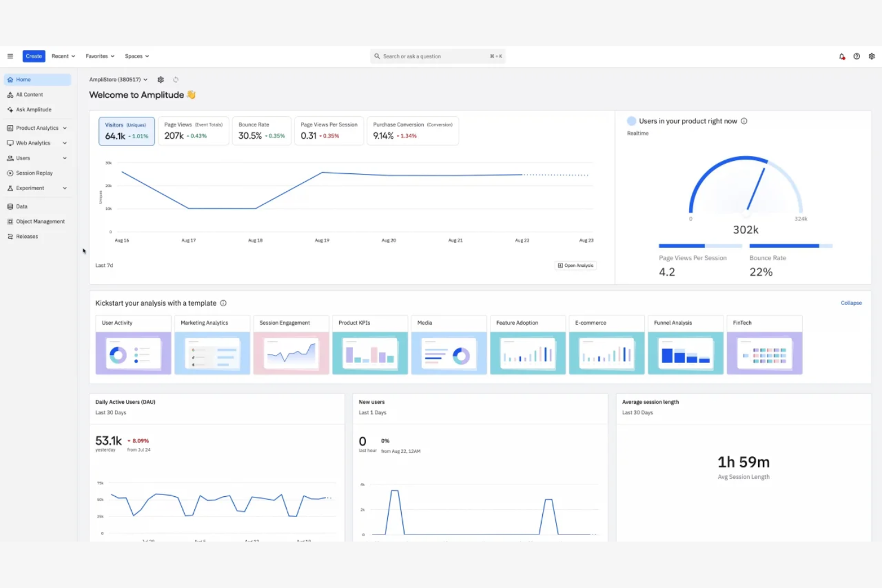This screenshot has width=882, height=588.
Task: Click the 302k realtime user count
Action: [x=746, y=230]
